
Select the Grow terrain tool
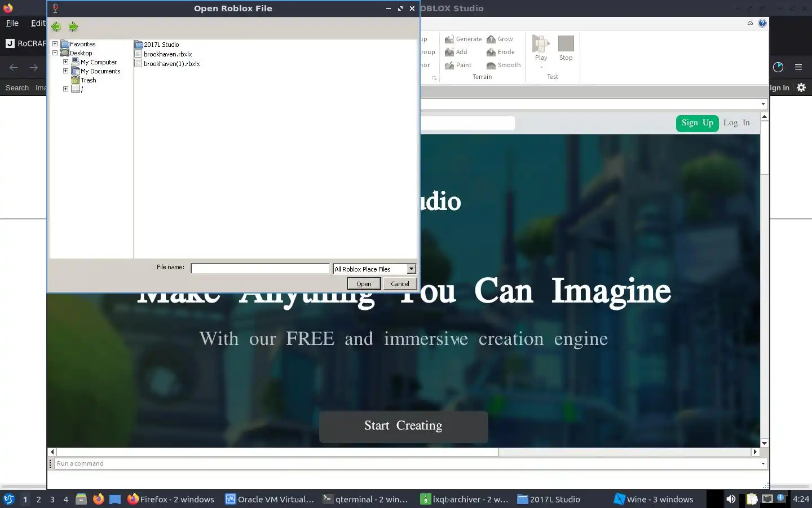(500, 39)
